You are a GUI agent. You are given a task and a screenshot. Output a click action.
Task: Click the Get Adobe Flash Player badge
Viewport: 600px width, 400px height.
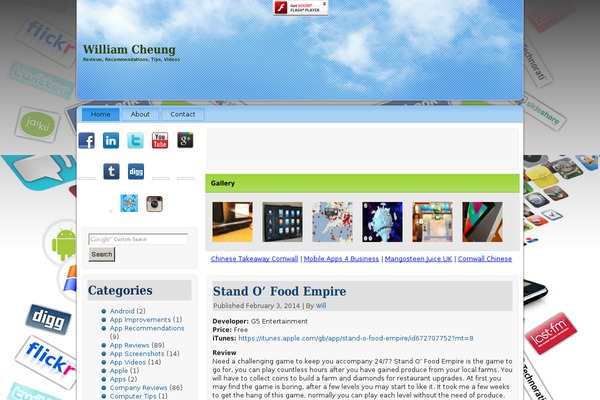point(300,8)
